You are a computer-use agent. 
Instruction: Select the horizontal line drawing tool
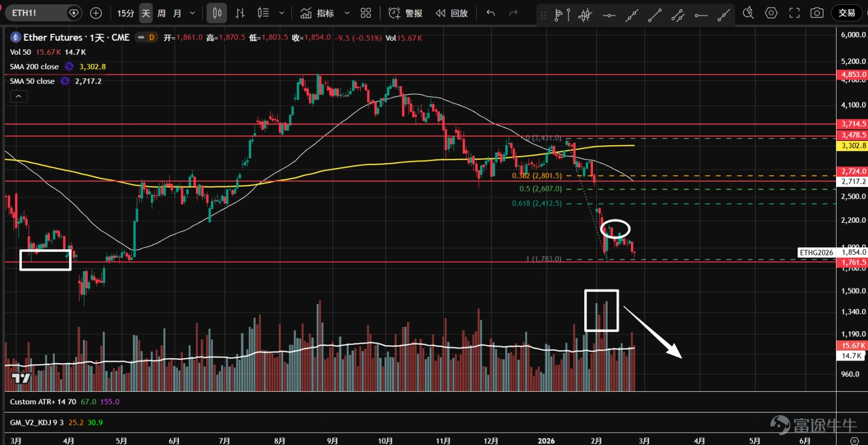[x=609, y=15]
